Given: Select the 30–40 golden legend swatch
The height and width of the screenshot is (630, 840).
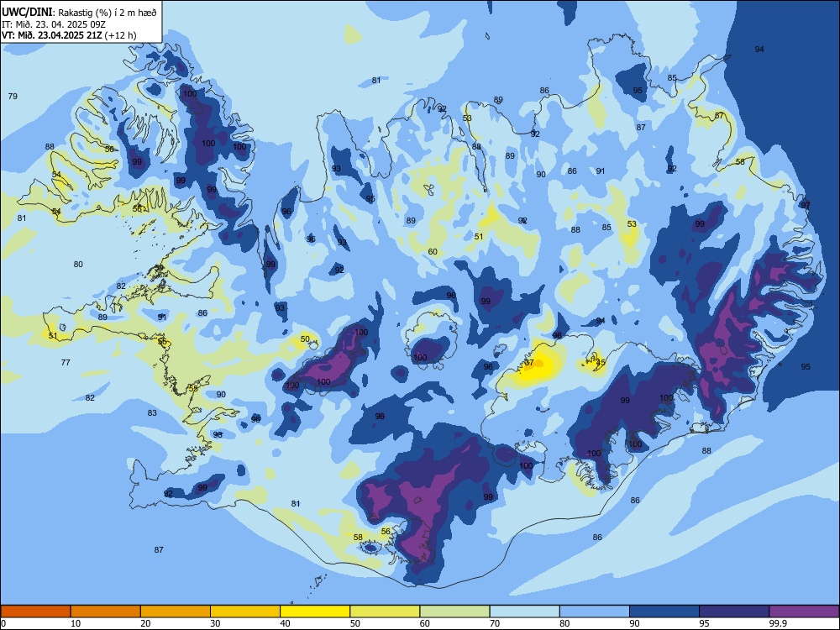Looking at the screenshot, I should tap(245, 612).
